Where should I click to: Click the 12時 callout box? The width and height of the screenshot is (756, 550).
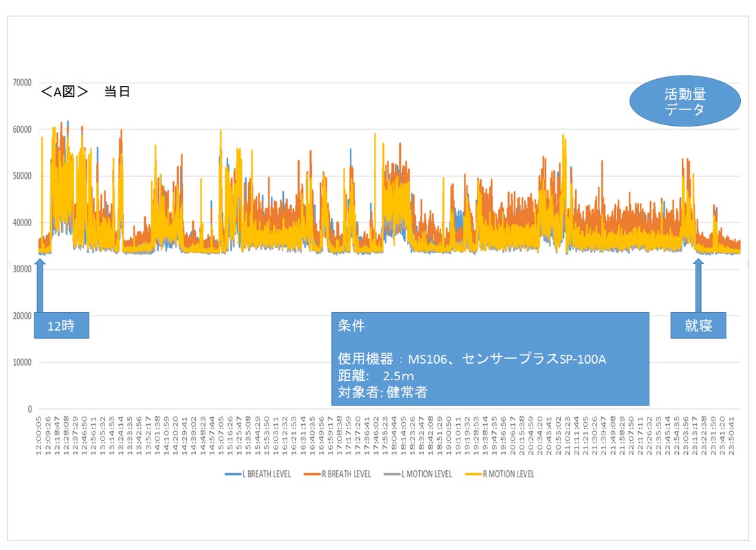[x=61, y=326]
